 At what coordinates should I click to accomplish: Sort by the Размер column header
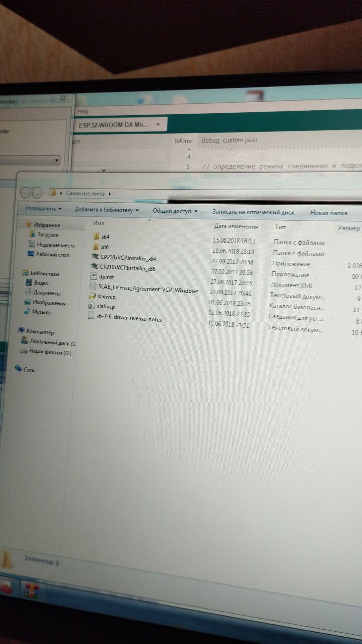(x=349, y=228)
